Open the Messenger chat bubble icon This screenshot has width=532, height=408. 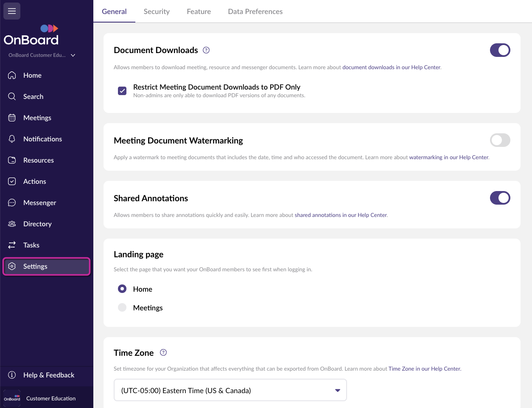coord(12,203)
